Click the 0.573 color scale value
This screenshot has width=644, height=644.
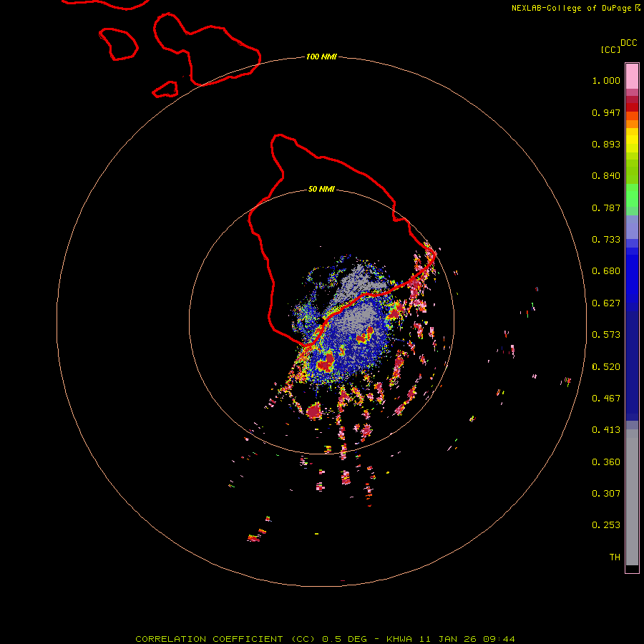pyautogui.click(x=606, y=335)
